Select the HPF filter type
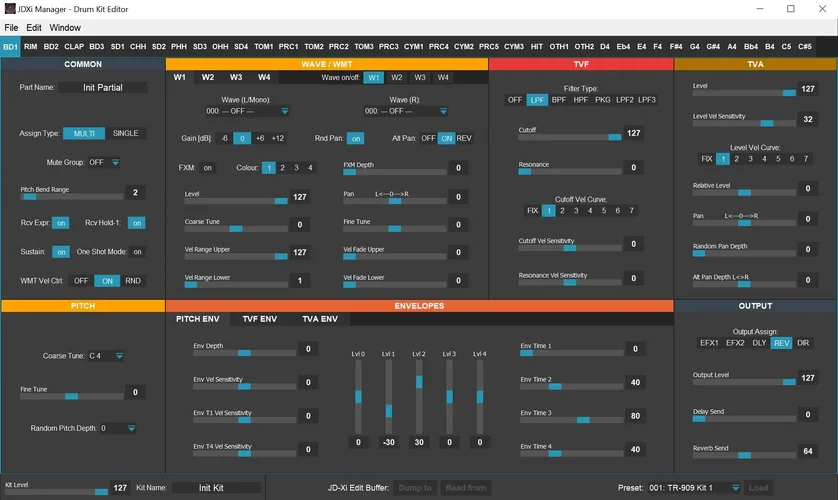Viewport: 838px width, 500px height. pyautogui.click(x=580, y=100)
